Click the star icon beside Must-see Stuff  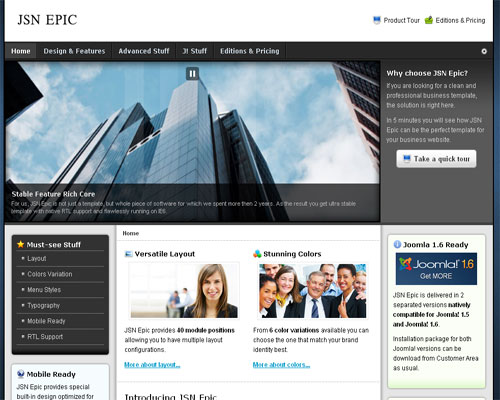tap(21, 244)
